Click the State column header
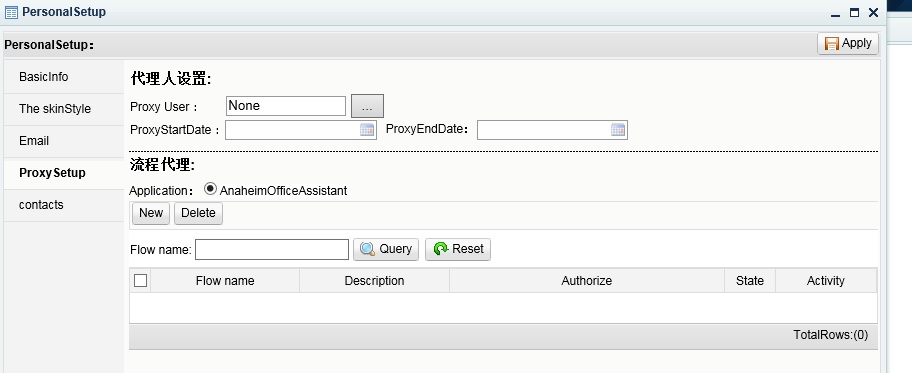Viewport: 912px width, 373px height. tap(750, 281)
